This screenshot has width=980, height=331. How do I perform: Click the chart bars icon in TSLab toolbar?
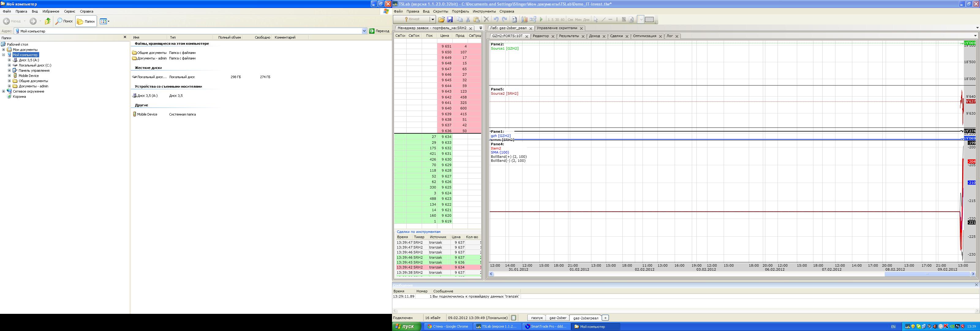click(x=524, y=19)
